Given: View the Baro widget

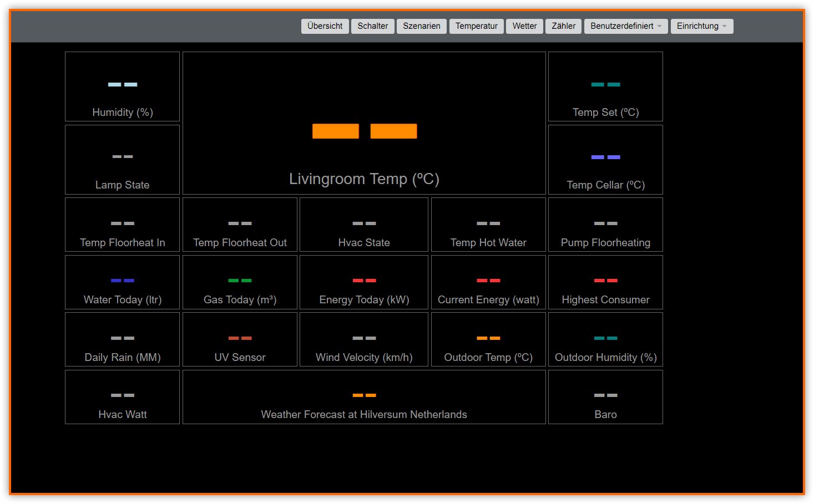Looking at the screenshot, I should coord(605,396).
